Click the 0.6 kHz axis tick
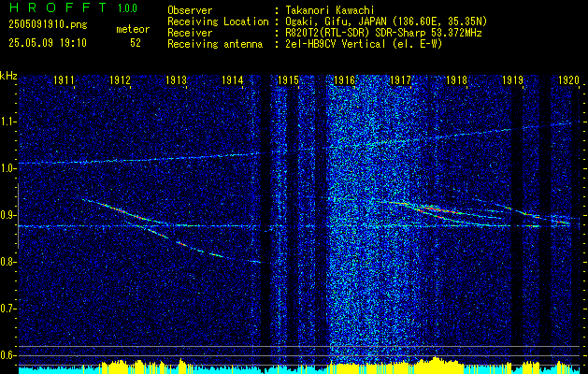Image resolution: width=588 pixels, height=374 pixels. click(x=7, y=355)
